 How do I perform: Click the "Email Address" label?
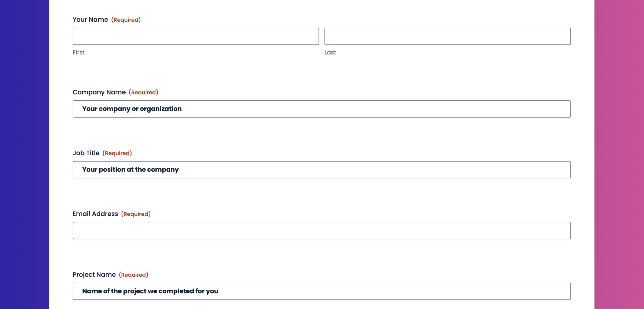pos(95,214)
